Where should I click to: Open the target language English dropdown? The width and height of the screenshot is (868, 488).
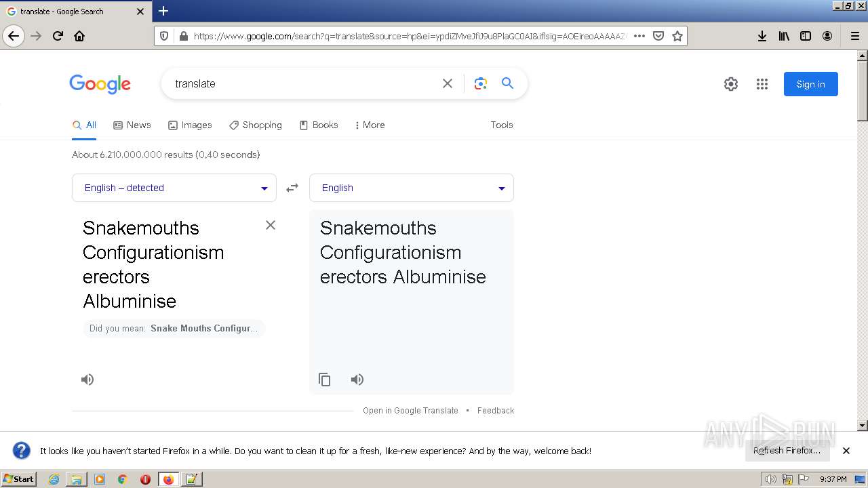click(412, 188)
